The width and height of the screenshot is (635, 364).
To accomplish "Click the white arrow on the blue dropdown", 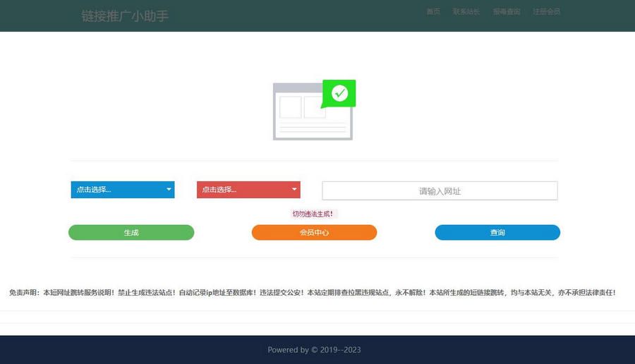I will [x=169, y=190].
